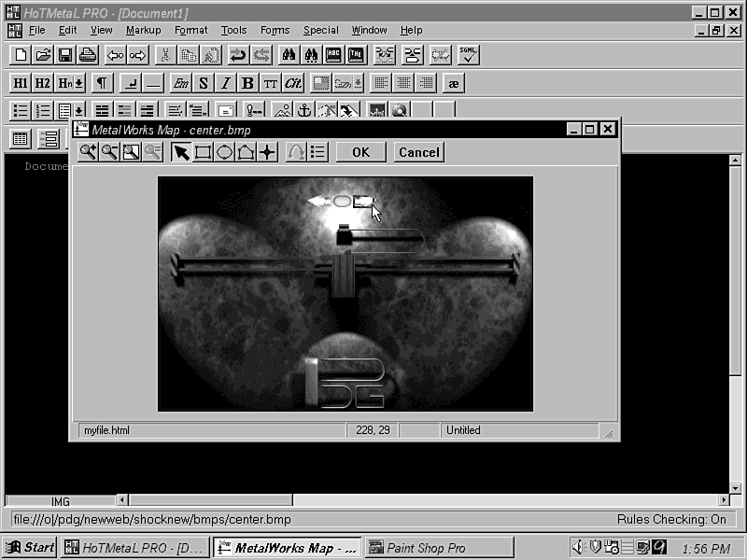Open the Forms menu
This screenshot has height=560, width=747.
pyautogui.click(x=275, y=31)
